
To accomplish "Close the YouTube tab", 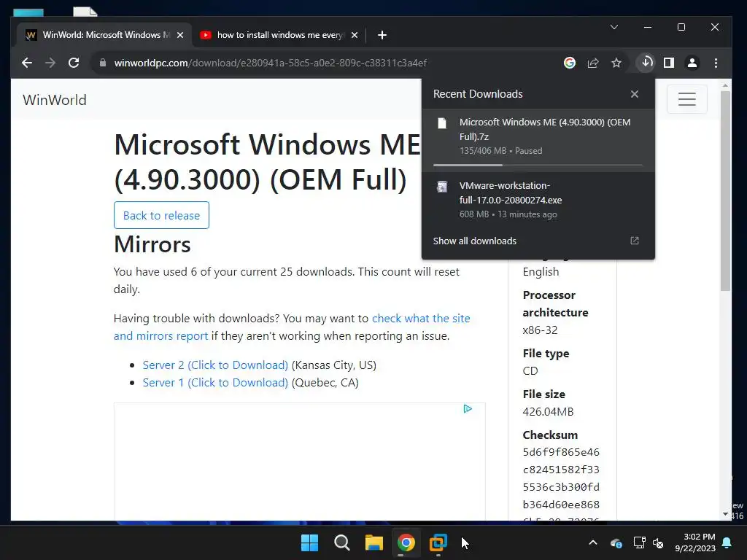I will point(355,35).
